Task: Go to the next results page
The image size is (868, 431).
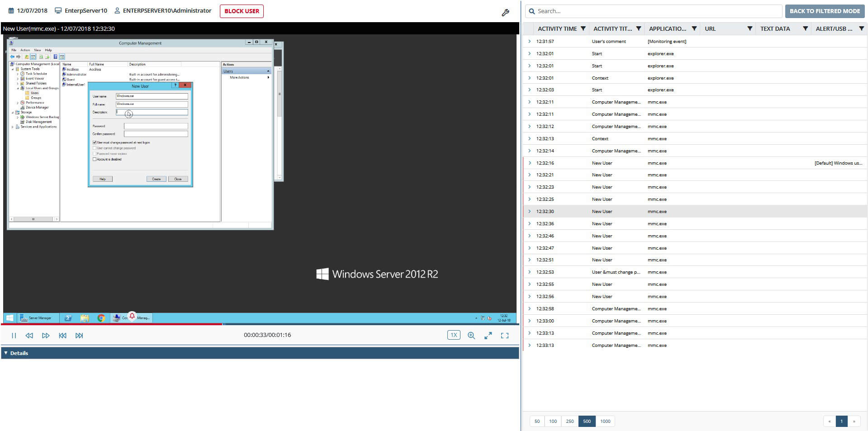Action: coord(854,421)
